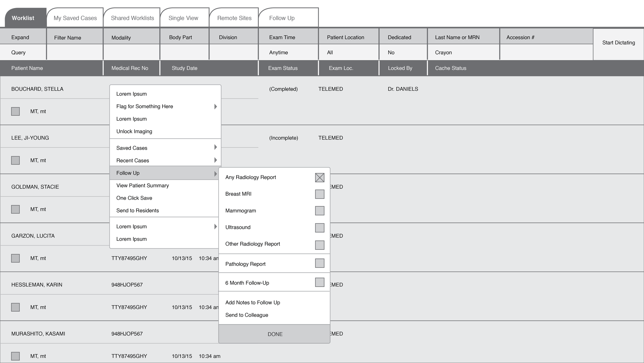Click the Exam Loc. column header
This screenshot has width=644, height=363.
(349, 68)
